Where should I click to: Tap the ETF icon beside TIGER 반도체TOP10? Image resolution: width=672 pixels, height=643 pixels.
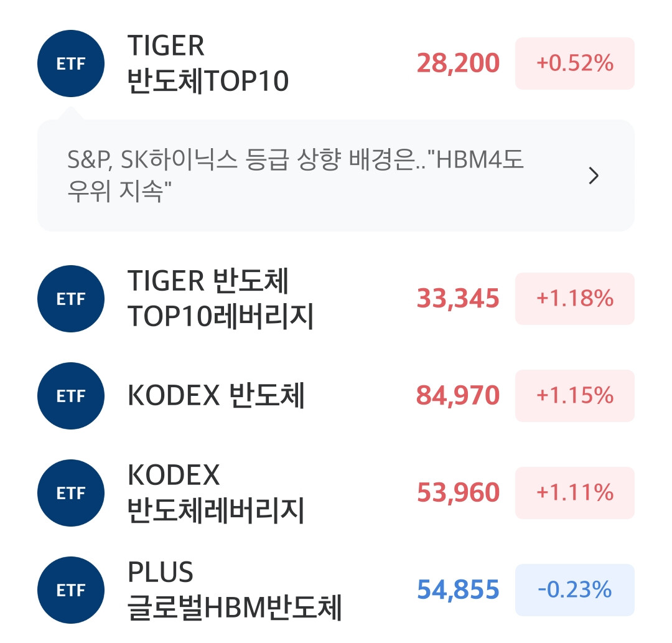click(x=71, y=63)
